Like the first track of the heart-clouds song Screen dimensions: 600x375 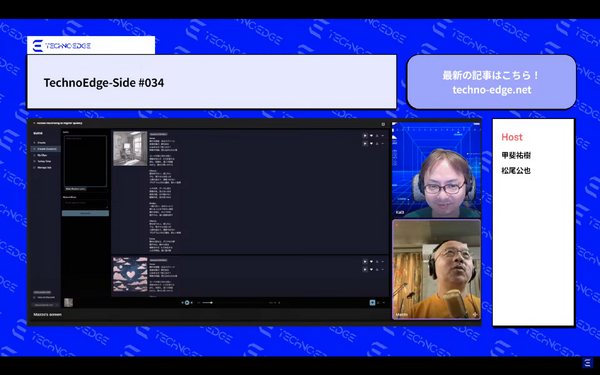(x=371, y=262)
